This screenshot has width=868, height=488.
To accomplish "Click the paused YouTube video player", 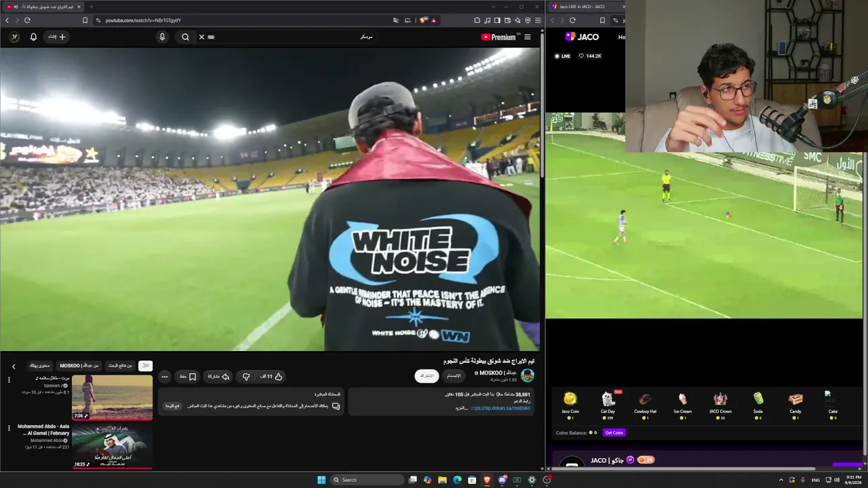I will coord(271,199).
